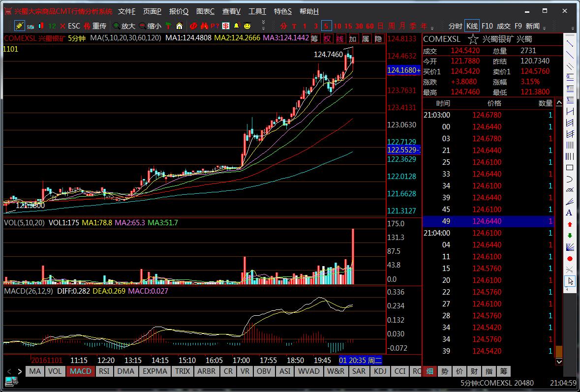The width and height of the screenshot is (580, 392).
Task: Switch chart period to 1 minute
Action: coord(305,26)
